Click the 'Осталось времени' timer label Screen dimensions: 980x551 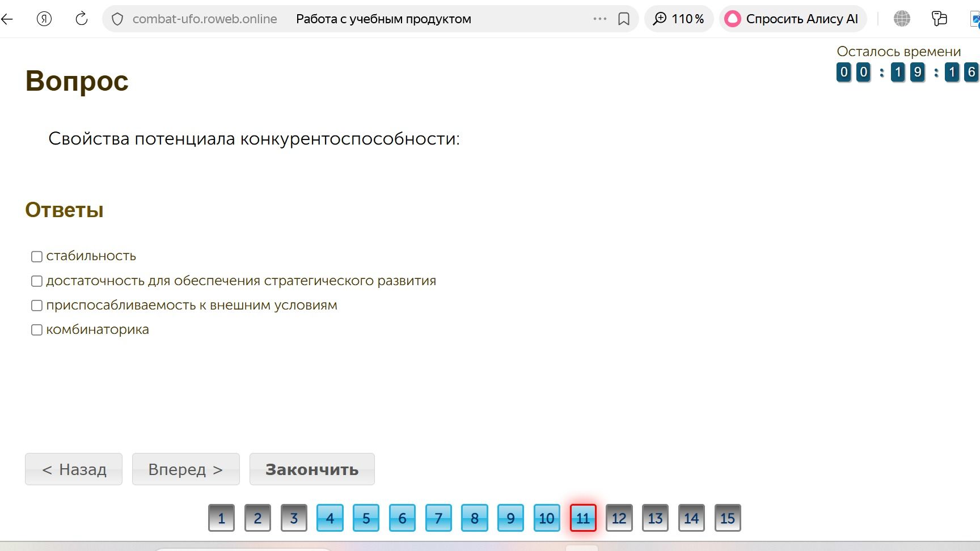tap(899, 52)
